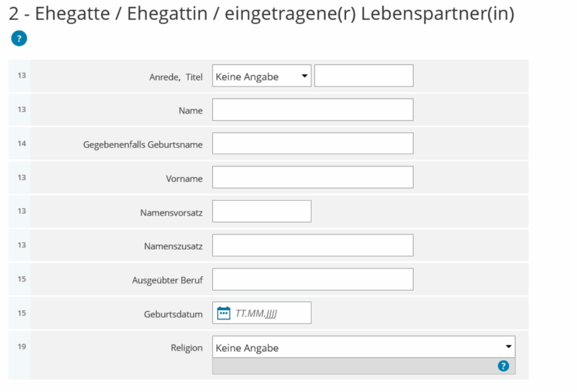
Task: Focus the Name input field
Action: [x=313, y=110]
